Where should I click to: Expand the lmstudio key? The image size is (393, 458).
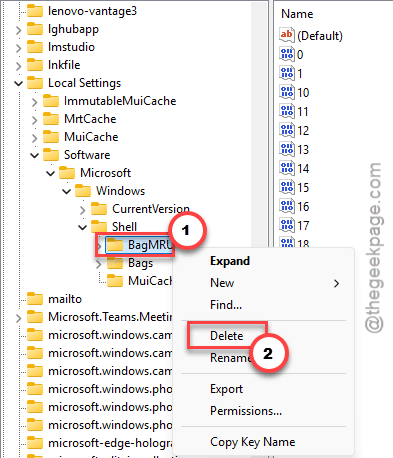click(x=19, y=48)
